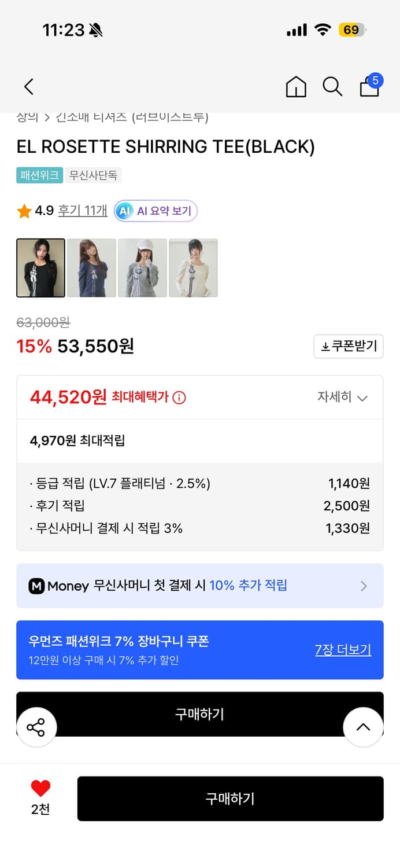
Task: Share the product via the share icon
Action: [x=36, y=727]
